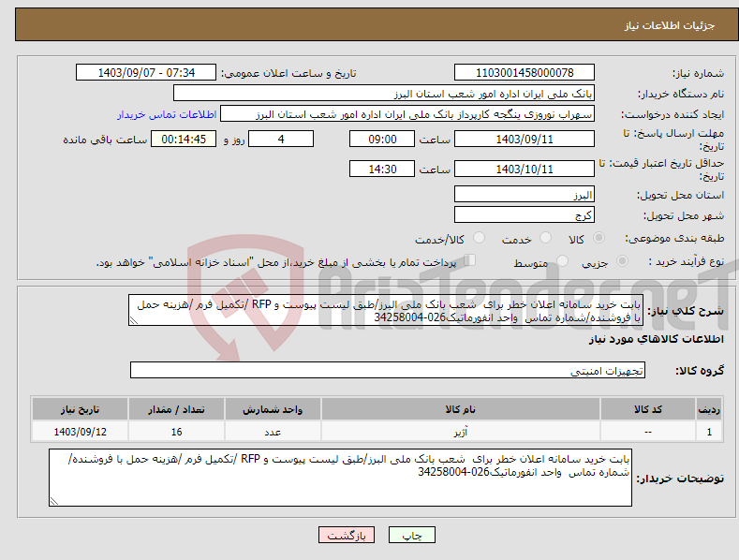Click the توضیحات خریدار textarea
This screenshot has height=560, width=739.
340,478
